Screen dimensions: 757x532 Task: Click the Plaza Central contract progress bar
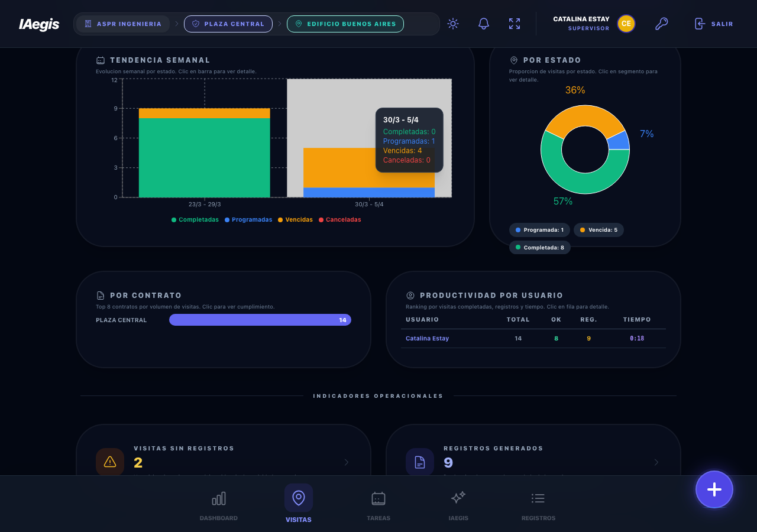tap(260, 319)
